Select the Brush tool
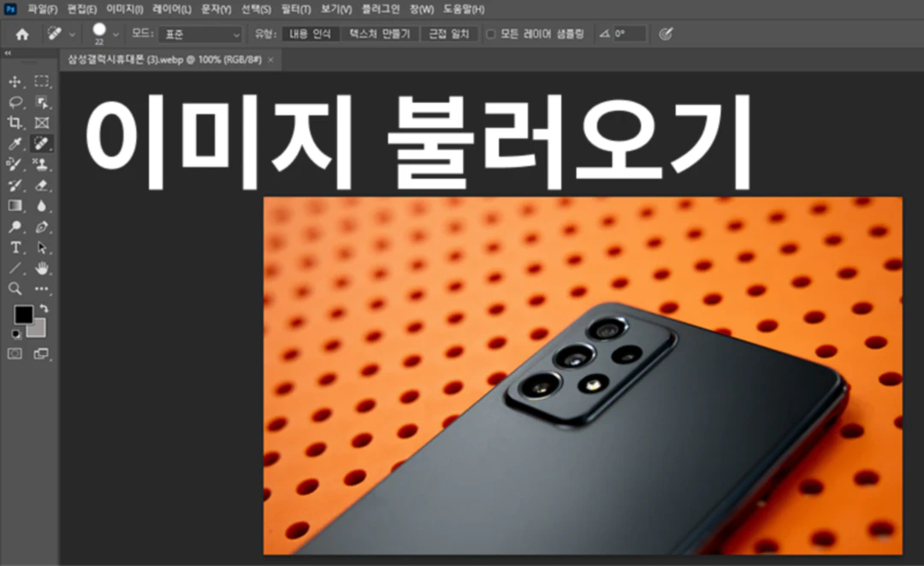Viewport: 924px width, 566px height. tap(15, 164)
